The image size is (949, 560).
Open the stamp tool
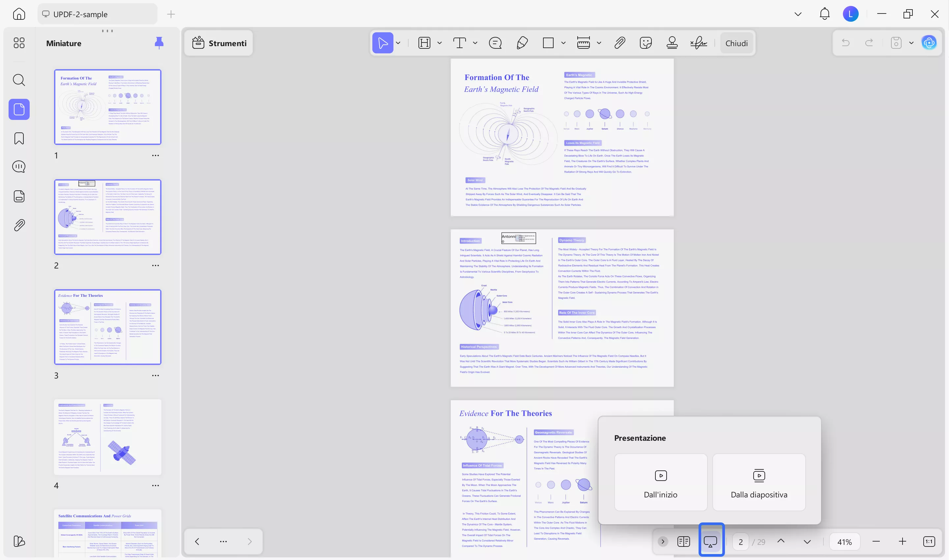coord(672,42)
